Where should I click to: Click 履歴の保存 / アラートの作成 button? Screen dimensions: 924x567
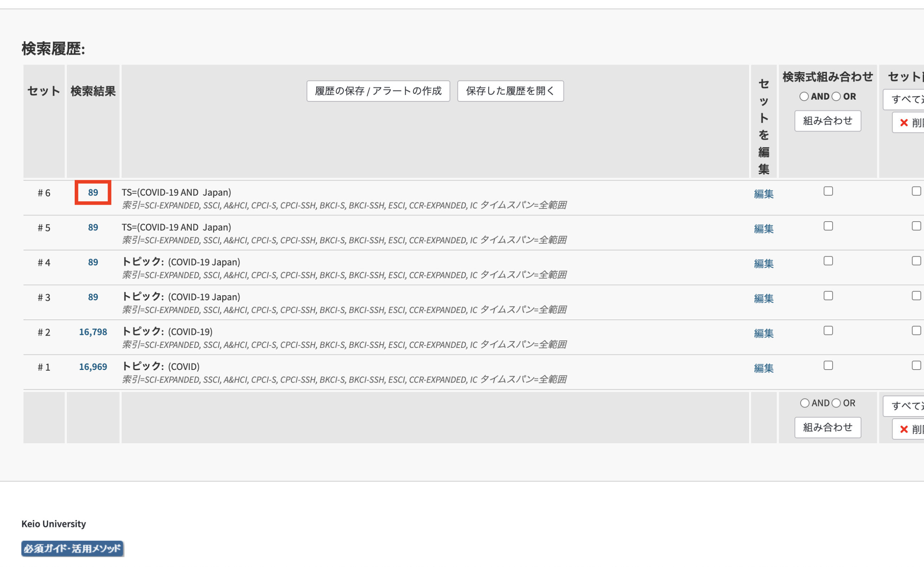(x=378, y=91)
